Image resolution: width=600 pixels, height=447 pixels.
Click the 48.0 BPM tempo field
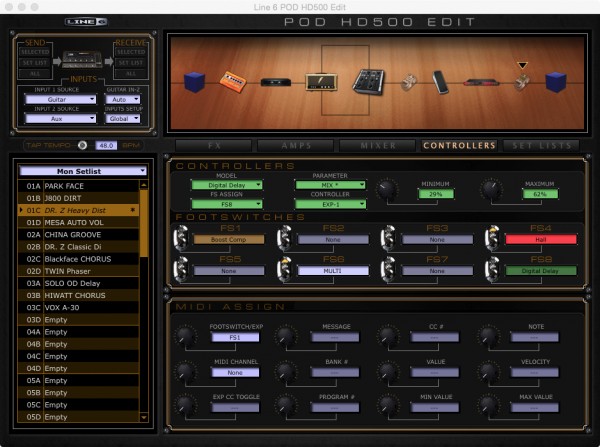click(106, 146)
